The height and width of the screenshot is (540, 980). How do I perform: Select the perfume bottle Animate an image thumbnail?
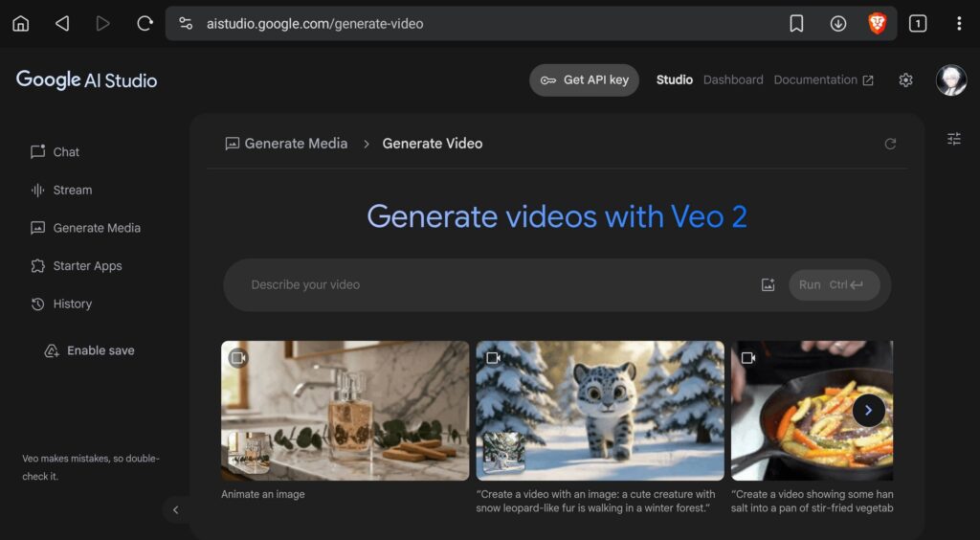345,411
